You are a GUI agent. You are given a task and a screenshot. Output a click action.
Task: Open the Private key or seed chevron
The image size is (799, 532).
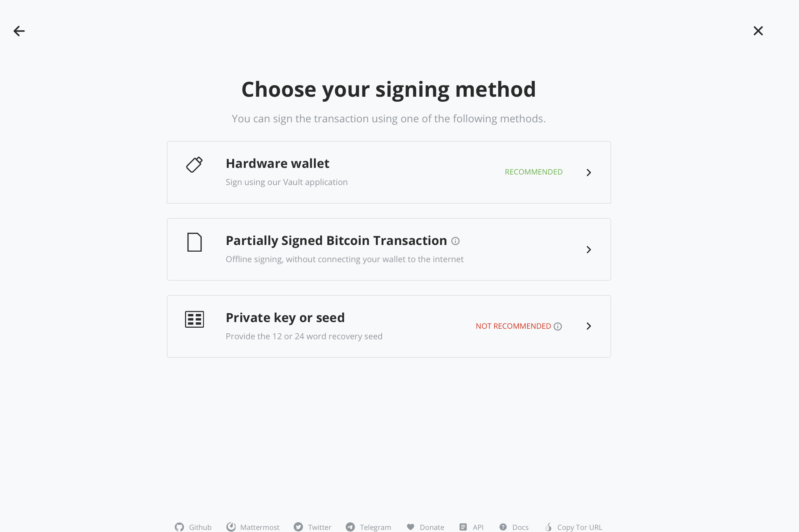click(x=589, y=326)
